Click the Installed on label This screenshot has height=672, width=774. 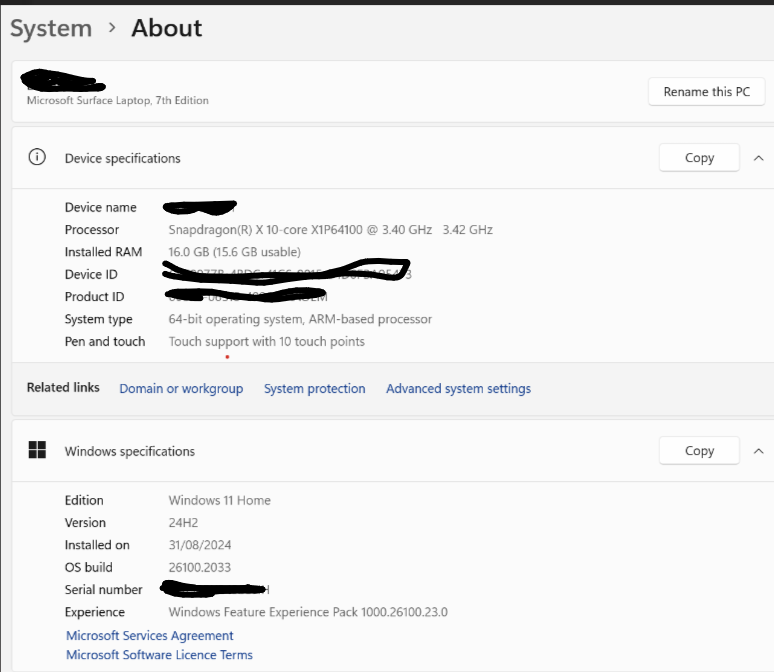click(x=97, y=545)
